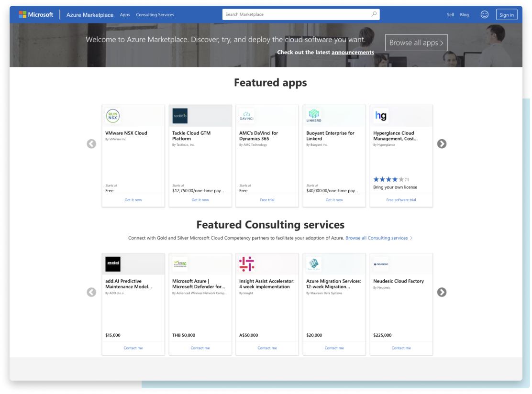Open add.AI Predictive Maintenance Model title
Image resolution: width=532 pixels, height=394 pixels.
[x=129, y=284]
